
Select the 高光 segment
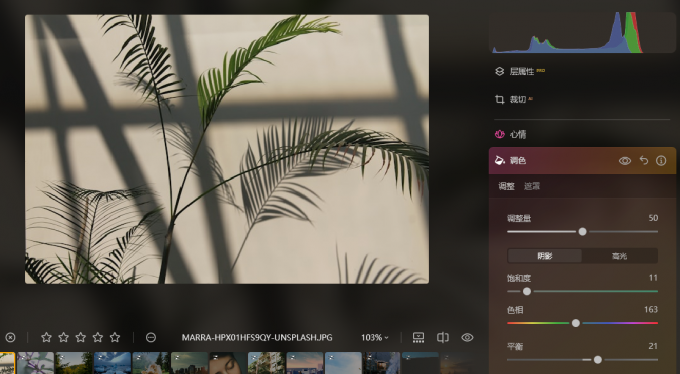coord(620,256)
